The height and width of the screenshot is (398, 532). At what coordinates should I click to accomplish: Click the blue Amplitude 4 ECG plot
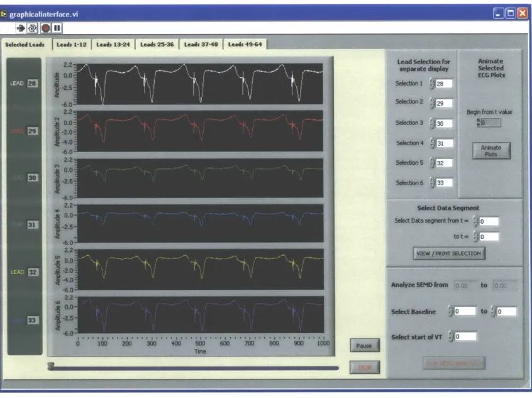[200, 223]
